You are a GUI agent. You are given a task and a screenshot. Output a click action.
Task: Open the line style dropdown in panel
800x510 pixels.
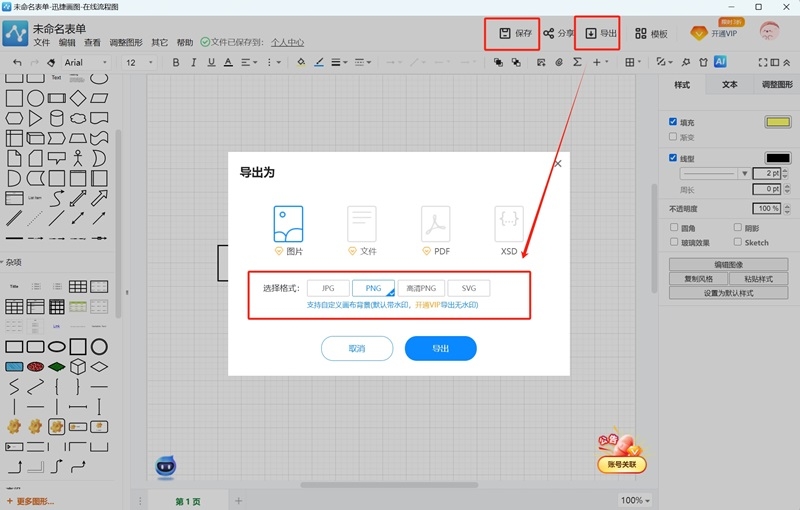pyautogui.click(x=715, y=173)
